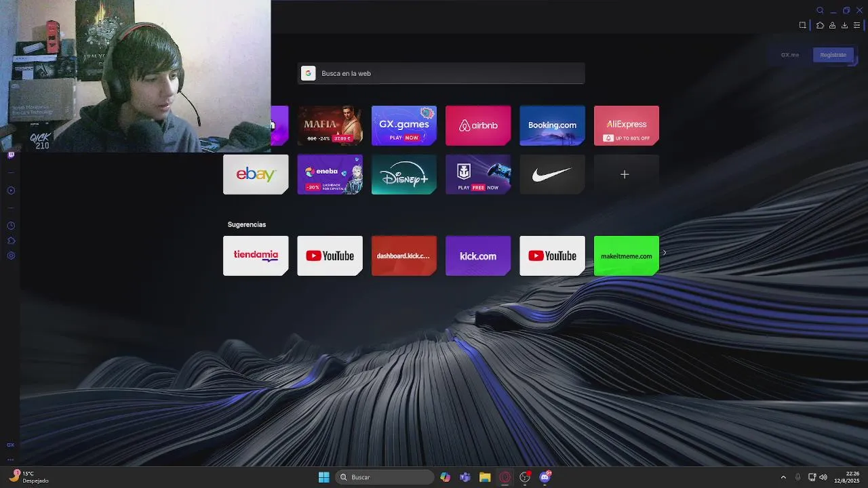Screen dimensions: 868x488
Task: Open weather widget 15°C Despejado
Action: coord(28,477)
